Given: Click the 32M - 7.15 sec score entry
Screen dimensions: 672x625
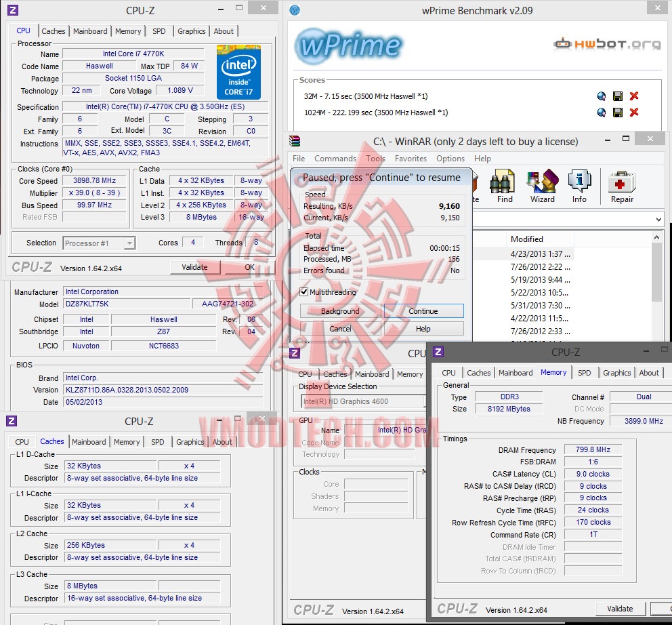Looking at the screenshot, I should pos(366,96).
